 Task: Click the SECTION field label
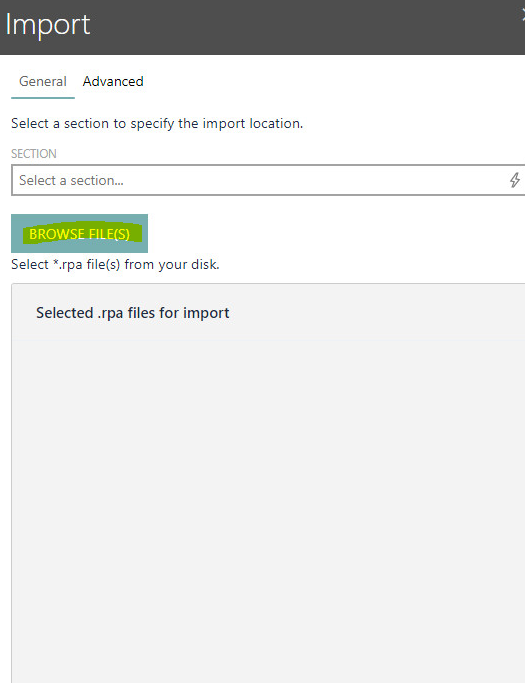click(34, 154)
